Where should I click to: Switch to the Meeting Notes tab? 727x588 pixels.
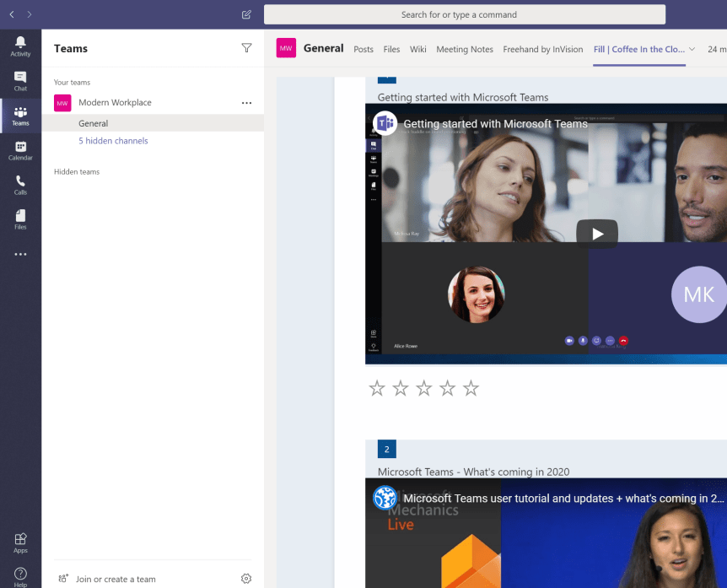pyautogui.click(x=464, y=49)
